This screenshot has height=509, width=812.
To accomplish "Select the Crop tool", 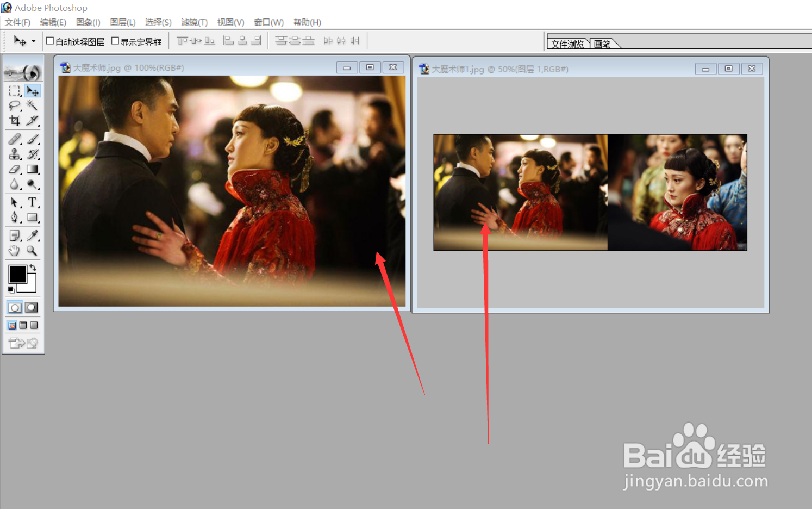I will (15, 120).
